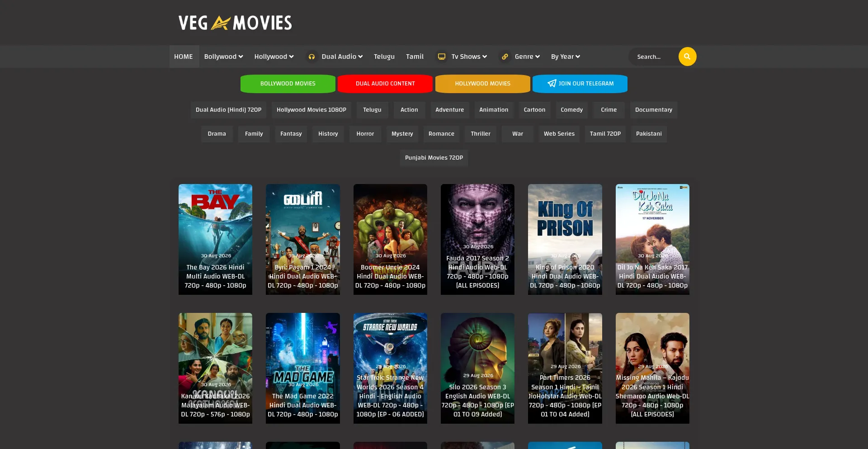Browse the Thriller category tag
Image resolution: width=868 pixels, height=449 pixels.
point(481,134)
